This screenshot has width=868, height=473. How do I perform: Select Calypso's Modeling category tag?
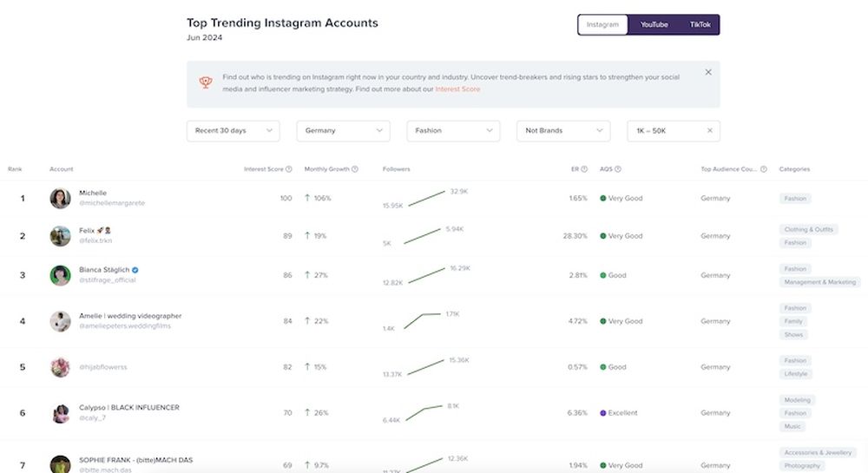pyautogui.click(x=797, y=400)
